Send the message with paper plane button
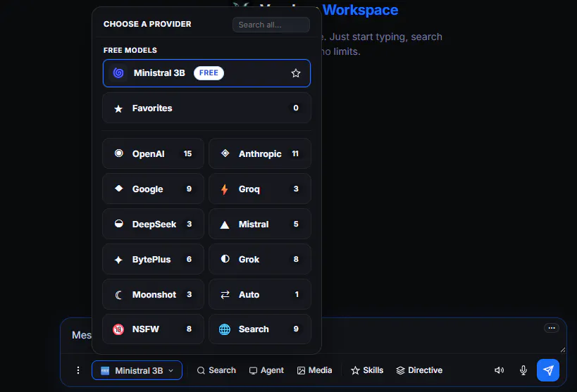577x392 pixels. [548, 370]
